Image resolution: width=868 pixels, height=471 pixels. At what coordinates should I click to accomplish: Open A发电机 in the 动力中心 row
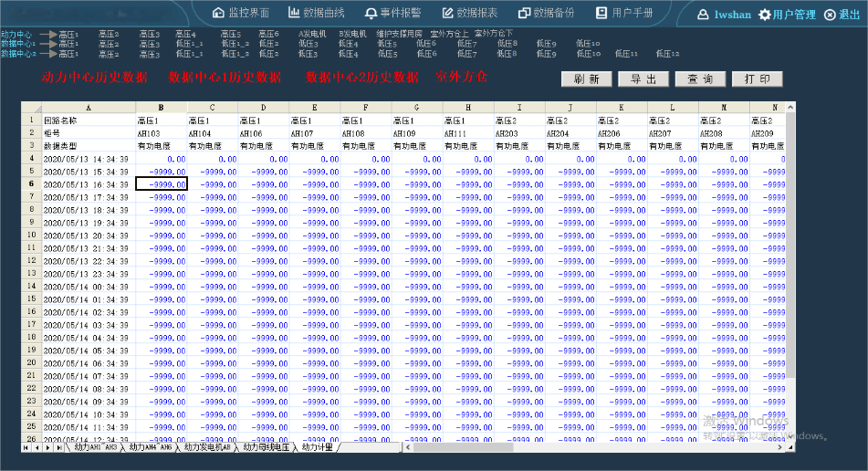click(x=312, y=35)
